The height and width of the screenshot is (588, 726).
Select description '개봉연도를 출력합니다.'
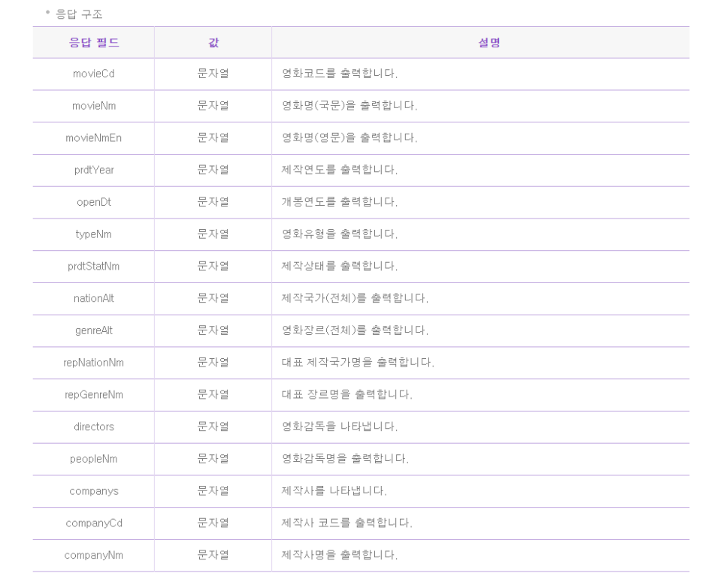click(x=340, y=202)
